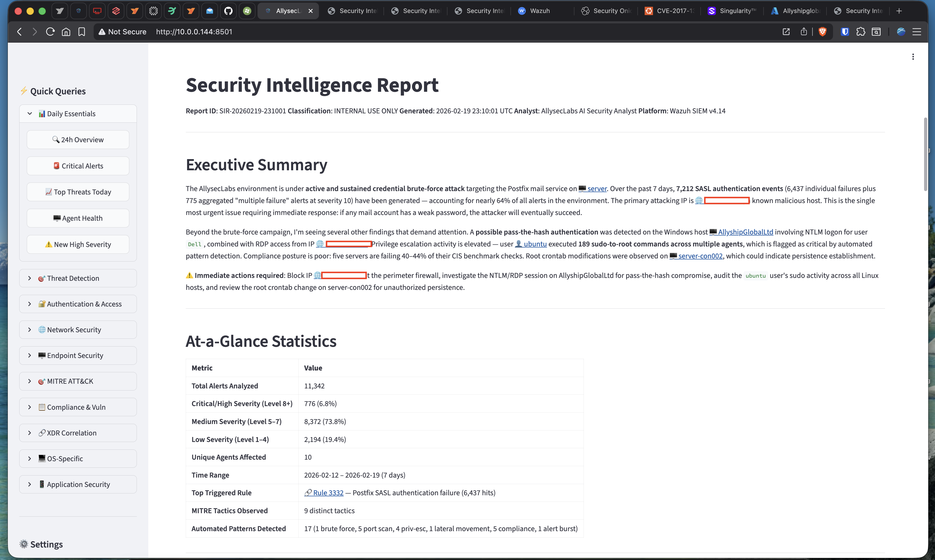
Task: Open the Streamlit app options menu
Action: pyautogui.click(x=913, y=56)
